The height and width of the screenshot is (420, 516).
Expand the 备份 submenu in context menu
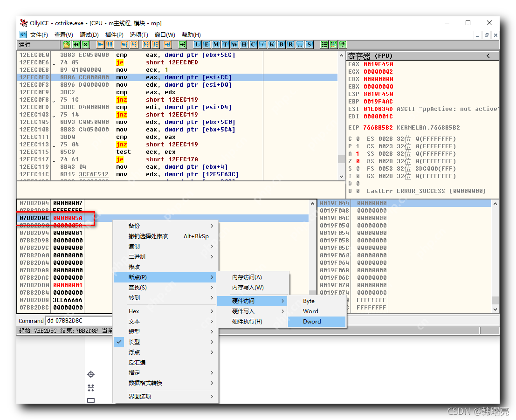click(x=135, y=226)
